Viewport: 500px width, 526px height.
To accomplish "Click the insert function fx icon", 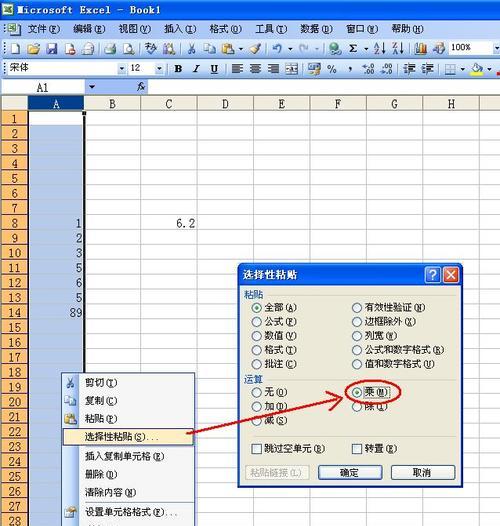I will 141,87.
